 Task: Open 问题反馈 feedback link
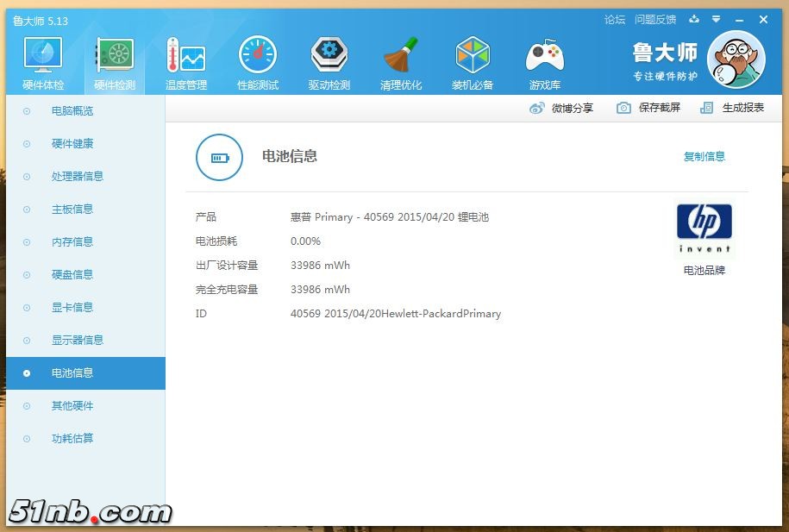[654, 19]
